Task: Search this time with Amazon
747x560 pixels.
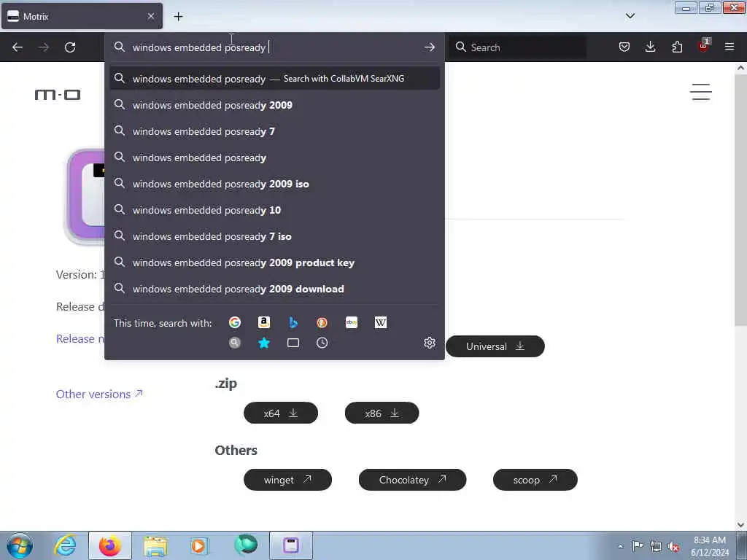Action: pyautogui.click(x=264, y=322)
